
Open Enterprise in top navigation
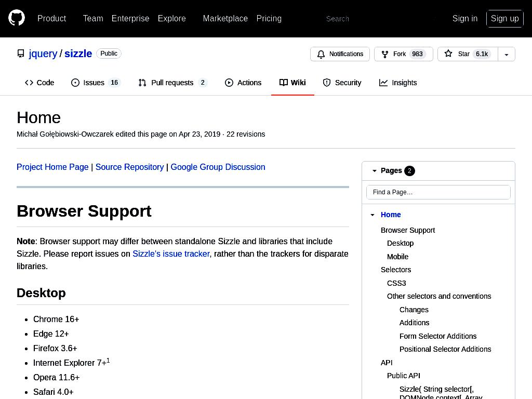click(130, 18)
